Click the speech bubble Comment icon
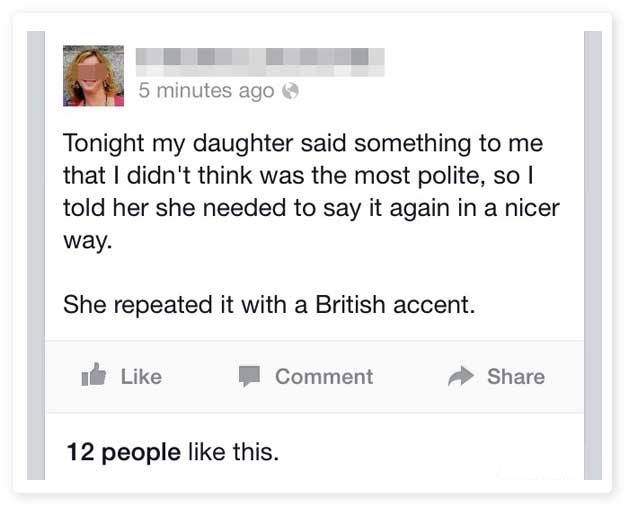 coord(249,376)
